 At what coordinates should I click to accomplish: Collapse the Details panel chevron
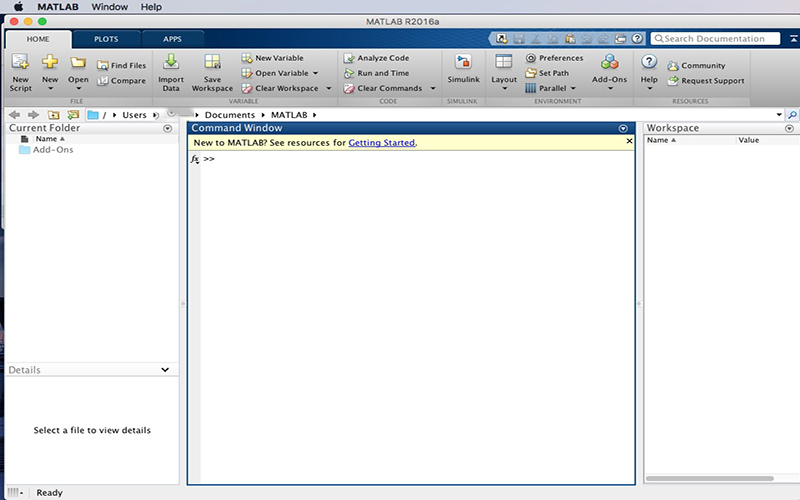point(165,370)
